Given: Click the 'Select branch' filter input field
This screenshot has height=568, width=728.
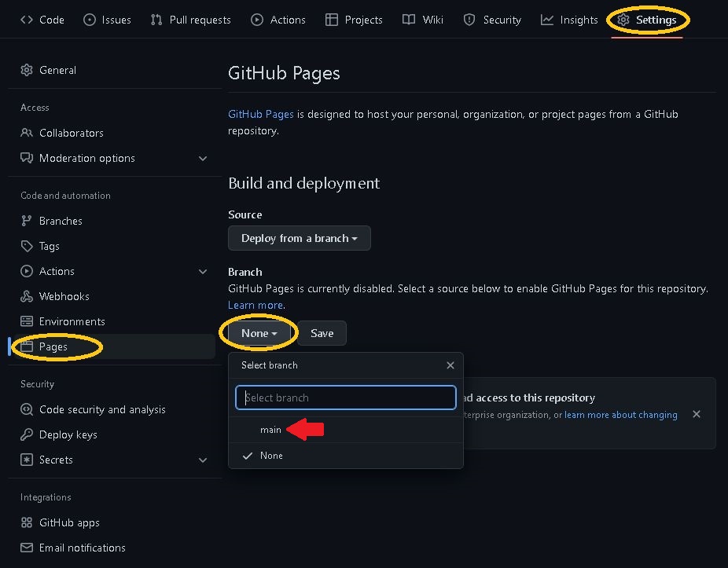Looking at the screenshot, I should click(346, 398).
